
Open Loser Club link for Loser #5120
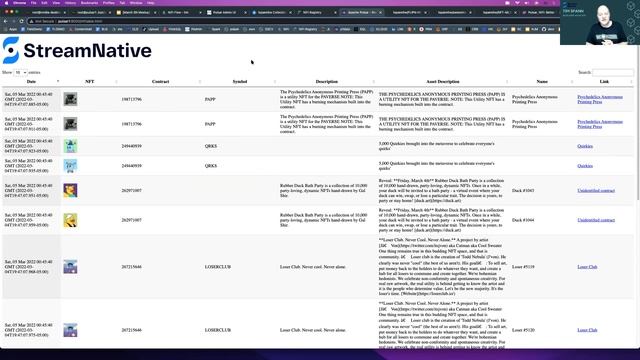coord(587,330)
